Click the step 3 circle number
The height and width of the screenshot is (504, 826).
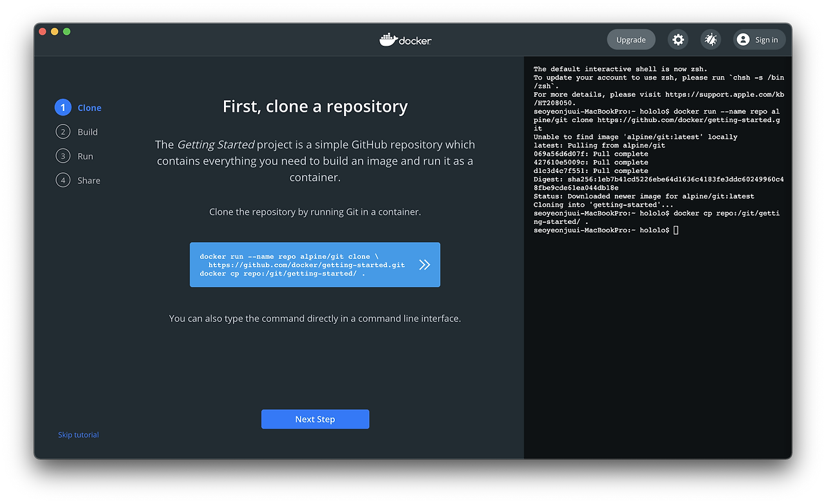63,156
